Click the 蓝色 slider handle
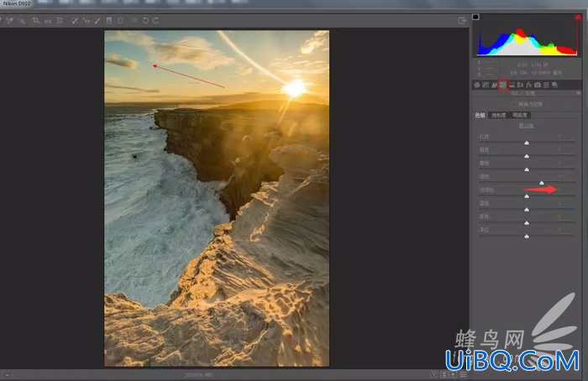The image size is (588, 381). tap(527, 210)
